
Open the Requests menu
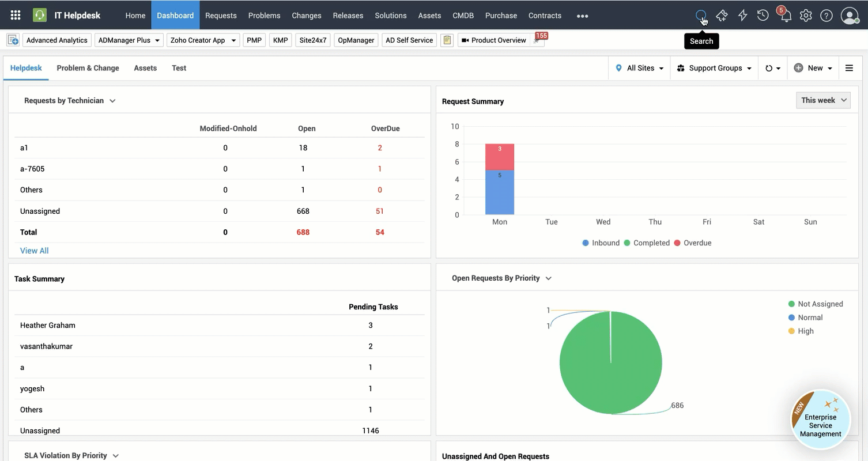[221, 16]
